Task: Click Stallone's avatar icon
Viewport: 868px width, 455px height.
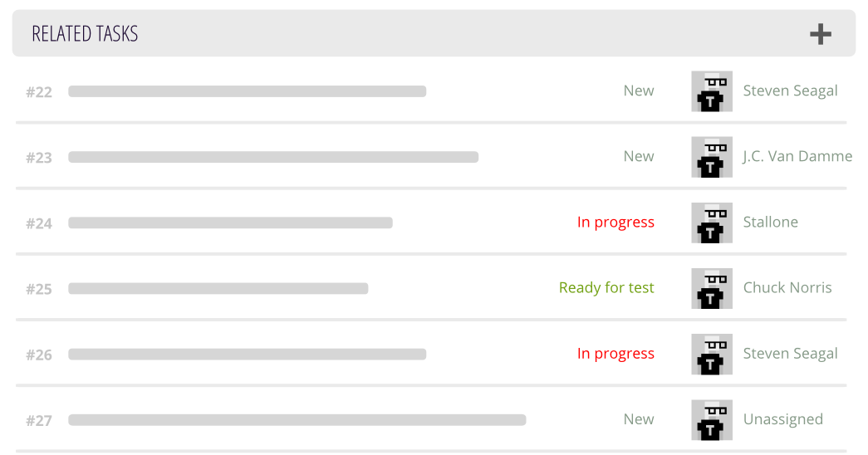Action: coord(712,223)
